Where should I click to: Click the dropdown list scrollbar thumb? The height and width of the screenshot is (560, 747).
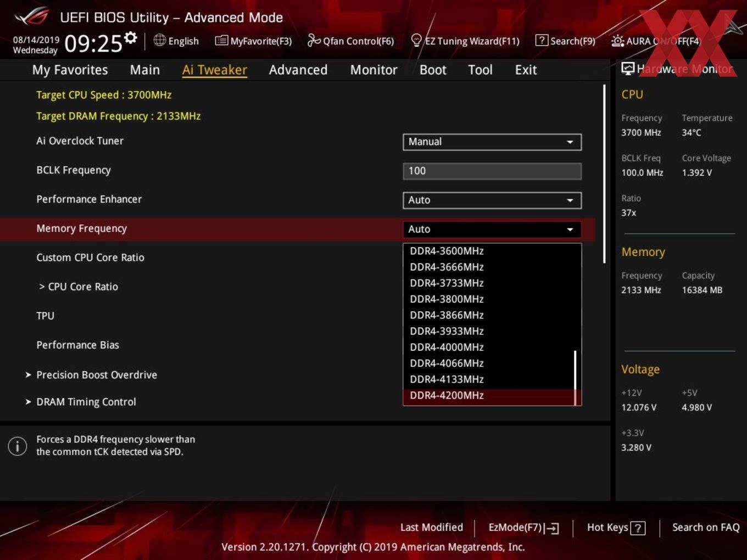[x=575, y=378]
